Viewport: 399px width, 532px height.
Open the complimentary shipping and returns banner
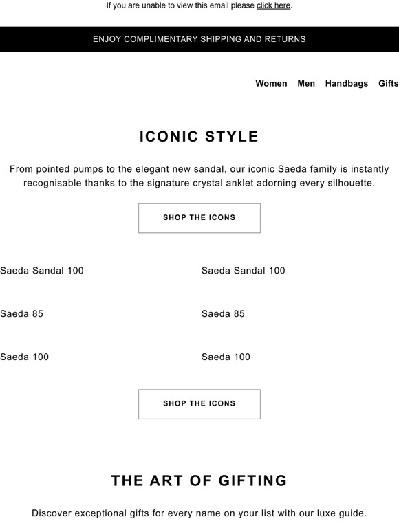click(199, 39)
